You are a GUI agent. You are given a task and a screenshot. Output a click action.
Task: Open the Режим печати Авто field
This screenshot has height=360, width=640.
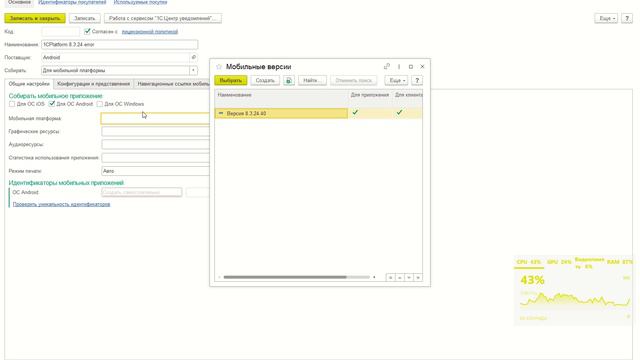[155, 171]
